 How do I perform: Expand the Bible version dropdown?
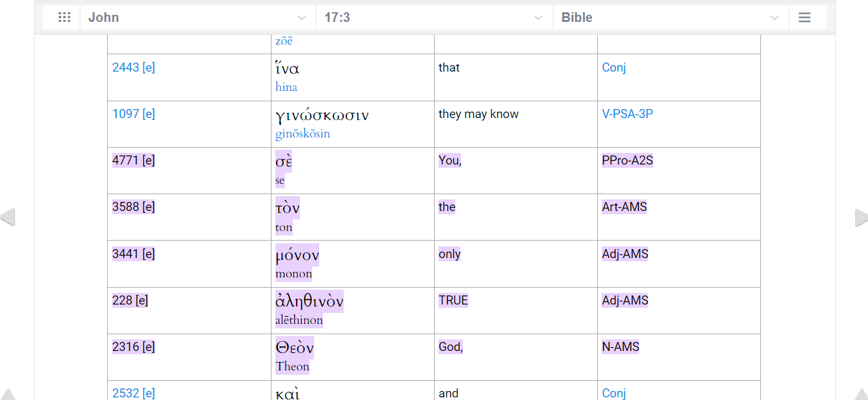[671, 17]
